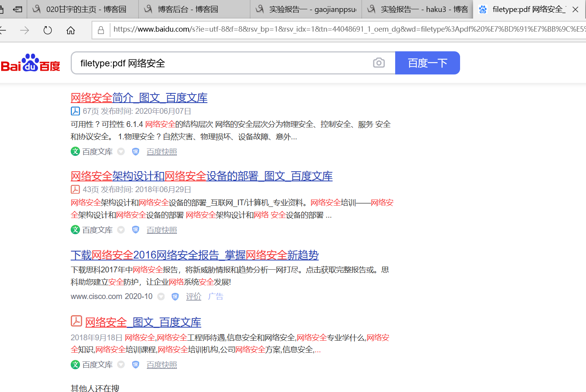Viewport: 586px width, 392px height.
Task: Click the set-tabs-aside icon left of the tabs
Action: 17,9
